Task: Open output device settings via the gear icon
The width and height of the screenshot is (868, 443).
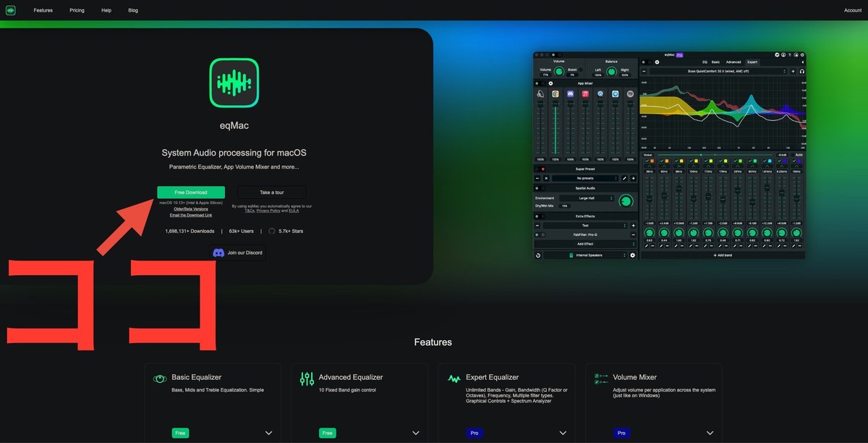Action: [x=634, y=255]
